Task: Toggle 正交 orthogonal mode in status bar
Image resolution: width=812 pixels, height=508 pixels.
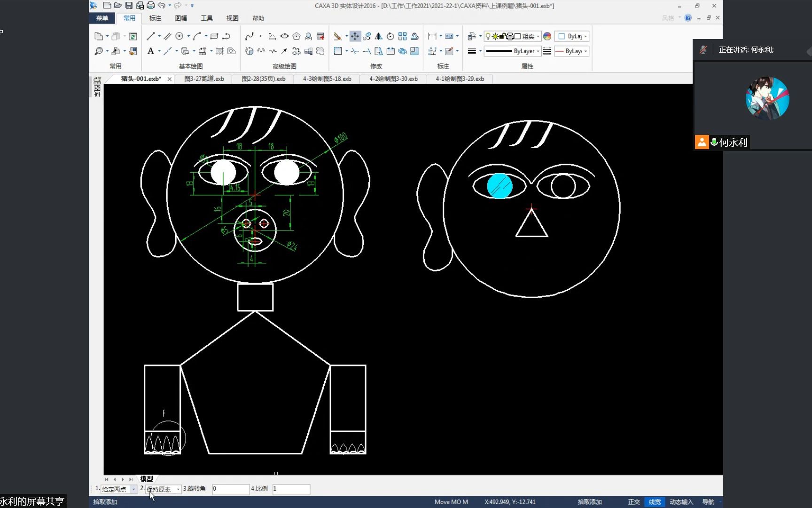Action: point(634,502)
